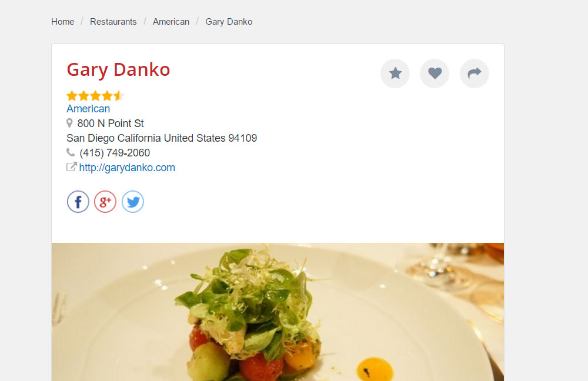Go to Home in the breadcrumb

click(63, 22)
